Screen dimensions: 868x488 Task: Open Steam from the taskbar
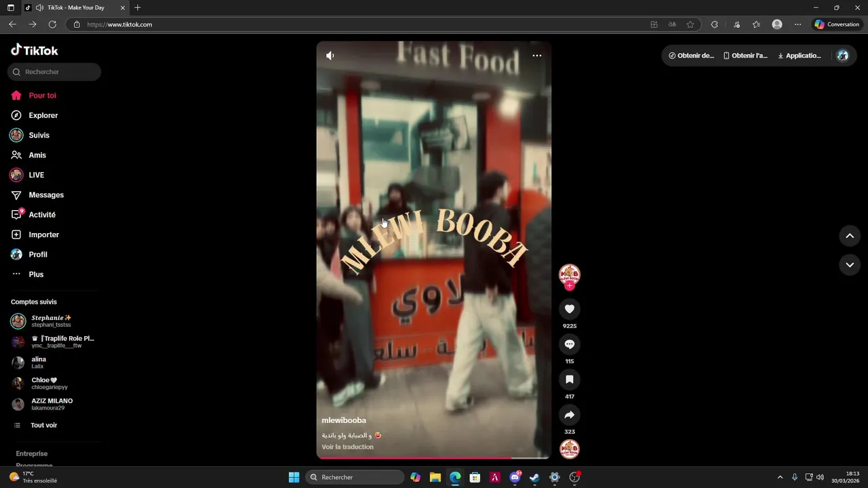534,477
